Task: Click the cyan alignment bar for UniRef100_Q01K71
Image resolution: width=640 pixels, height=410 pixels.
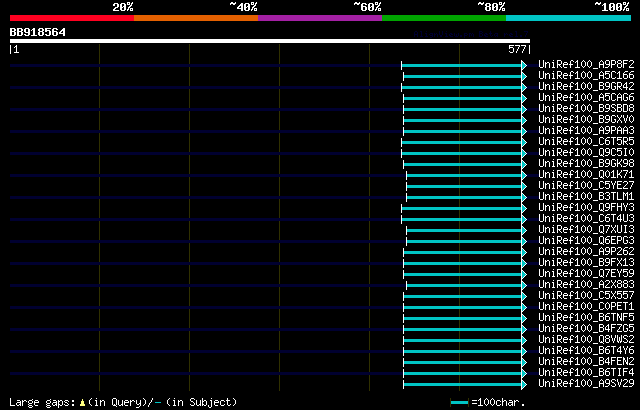Action: click(464, 175)
